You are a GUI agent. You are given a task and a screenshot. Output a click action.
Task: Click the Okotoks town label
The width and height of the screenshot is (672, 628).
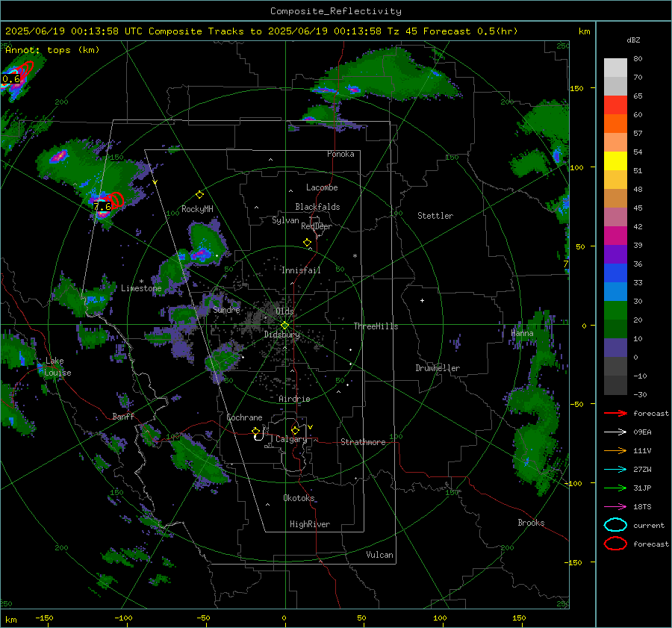(x=299, y=497)
